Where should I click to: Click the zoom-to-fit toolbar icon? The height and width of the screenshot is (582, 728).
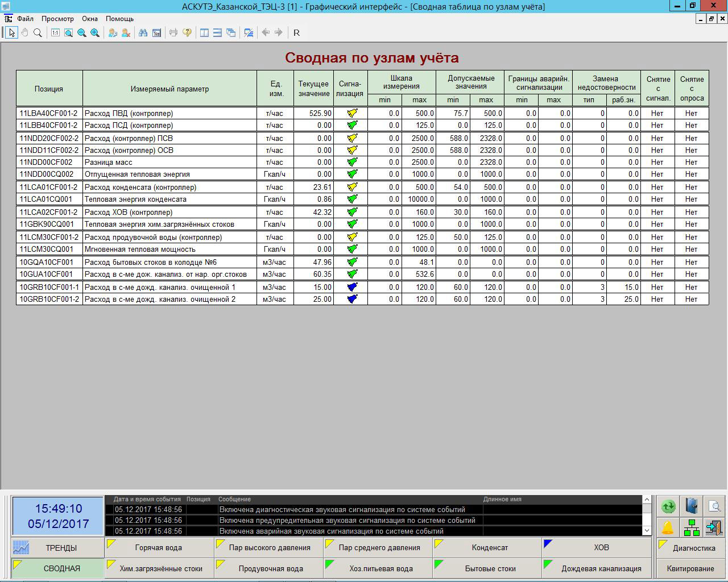tap(68, 32)
